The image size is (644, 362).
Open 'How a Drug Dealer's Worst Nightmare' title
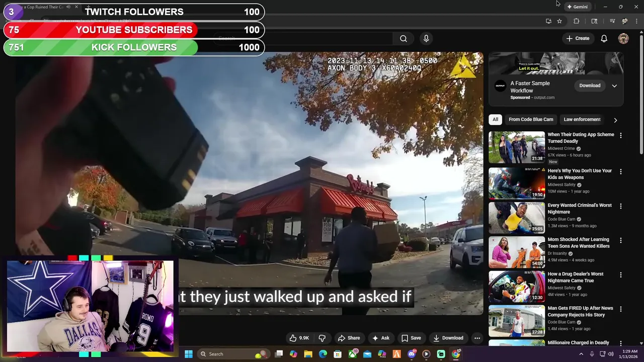(575, 277)
